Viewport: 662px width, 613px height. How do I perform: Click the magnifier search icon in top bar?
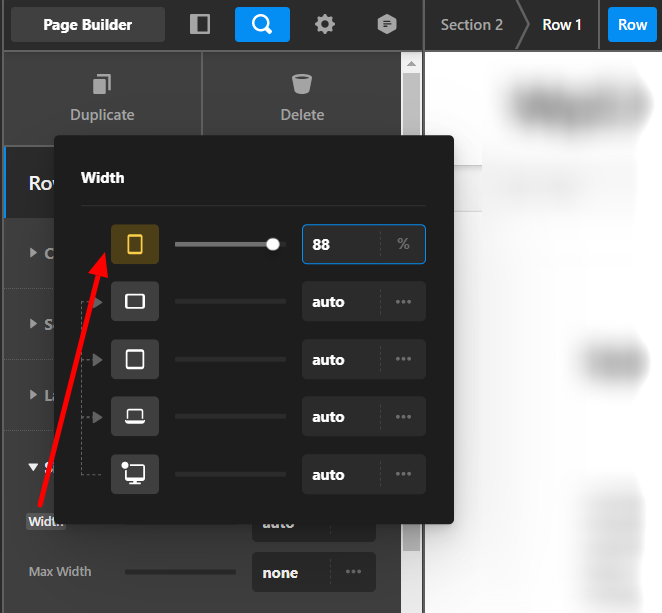pos(262,24)
